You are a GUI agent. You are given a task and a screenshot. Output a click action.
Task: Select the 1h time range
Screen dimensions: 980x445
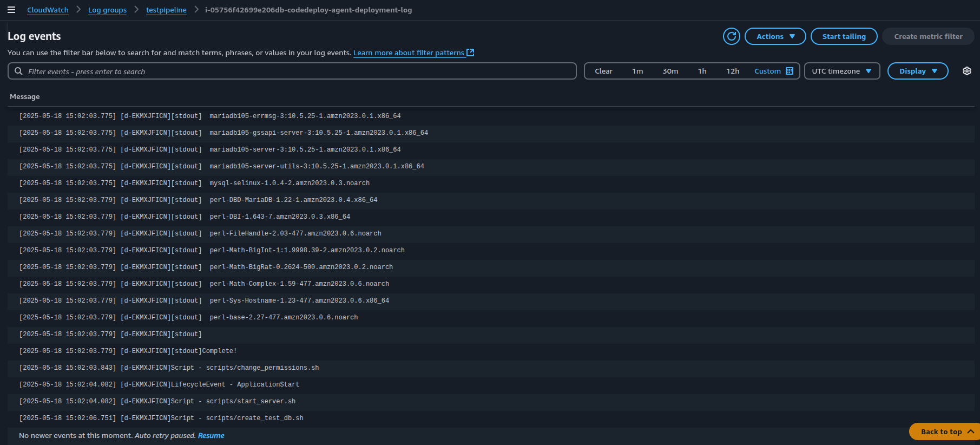pos(702,71)
